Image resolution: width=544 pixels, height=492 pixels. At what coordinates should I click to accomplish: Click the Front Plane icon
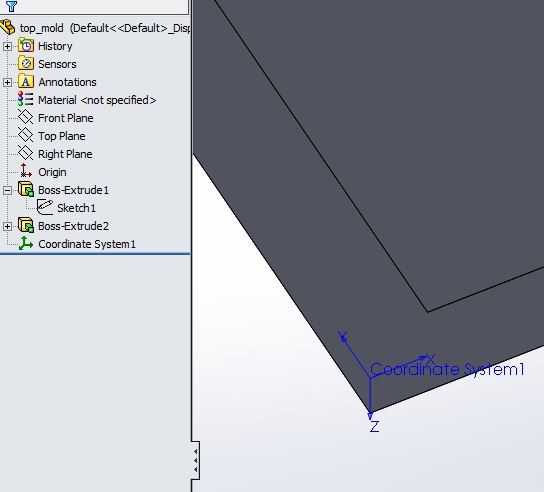coord(26,117)
